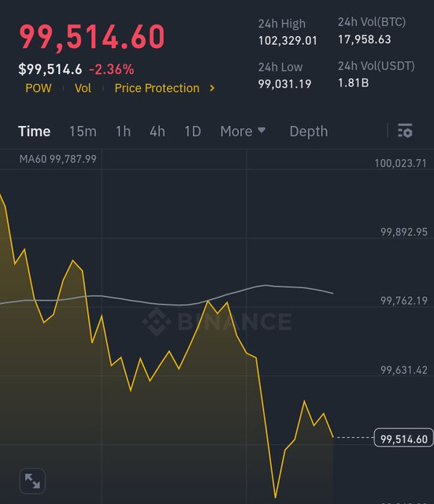Screen dimensions: 434x504
Task: Switch to 15m interval
Action: point(83,132)
